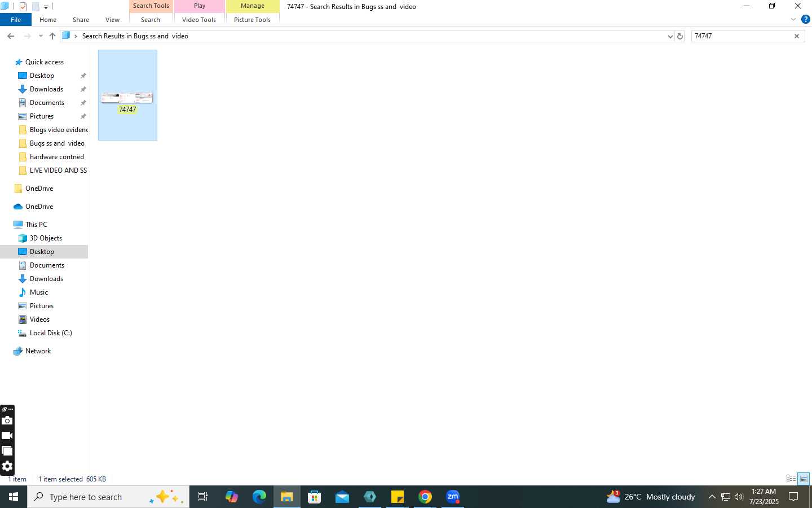The width and height of the screenshot is (812, 508).
Task: Switch to Details view layout
Action: click(x=791, y=479)
